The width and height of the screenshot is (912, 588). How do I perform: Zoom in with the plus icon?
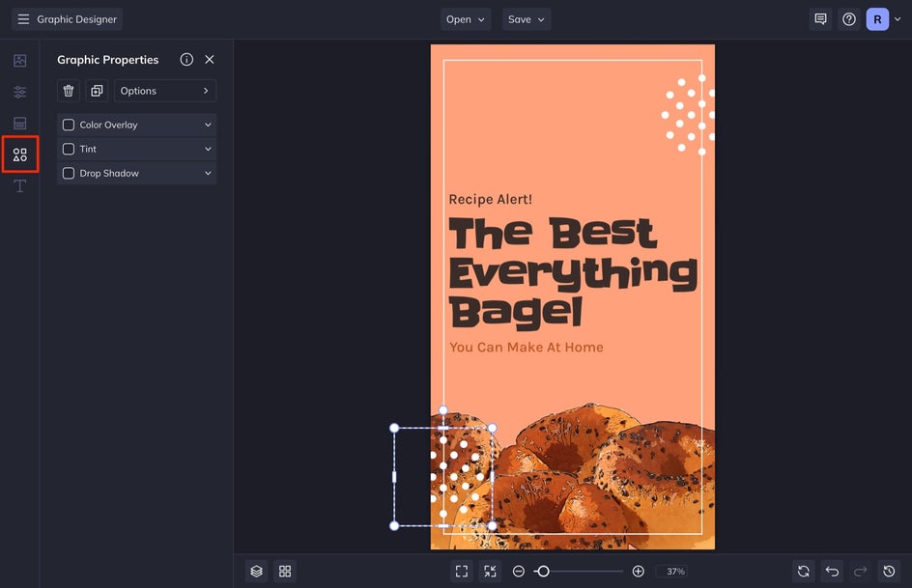(638, 572)
